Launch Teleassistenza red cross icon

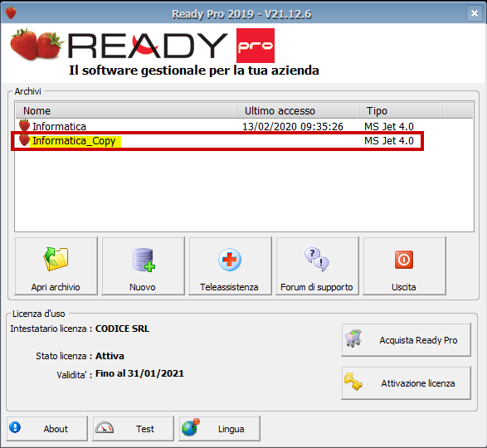[230, 260]
